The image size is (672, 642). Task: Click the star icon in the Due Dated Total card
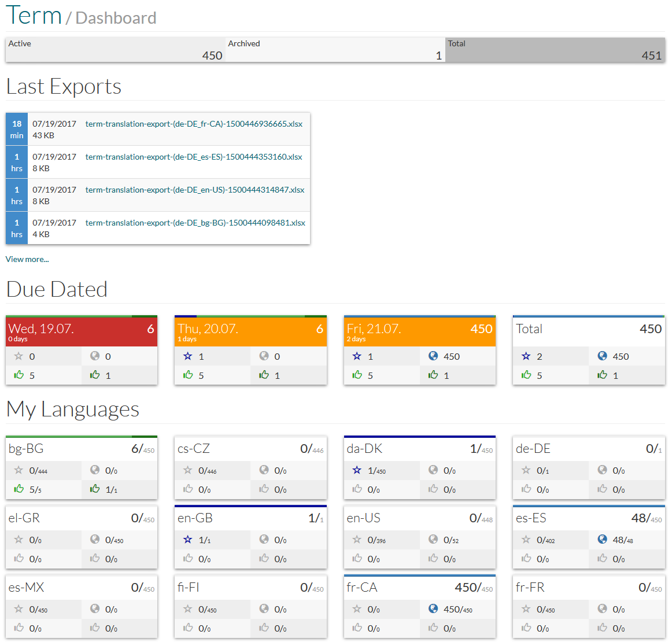[x=526, y=356]
